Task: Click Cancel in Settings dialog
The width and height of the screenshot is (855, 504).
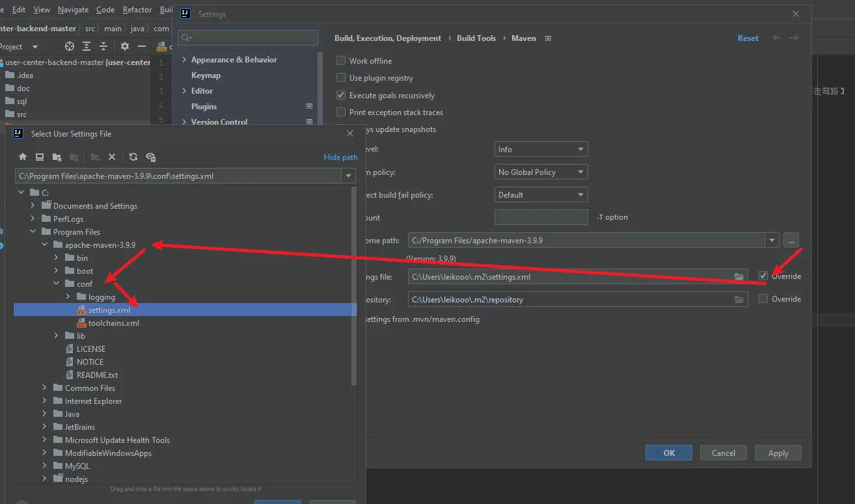Action: click(724, 453)
